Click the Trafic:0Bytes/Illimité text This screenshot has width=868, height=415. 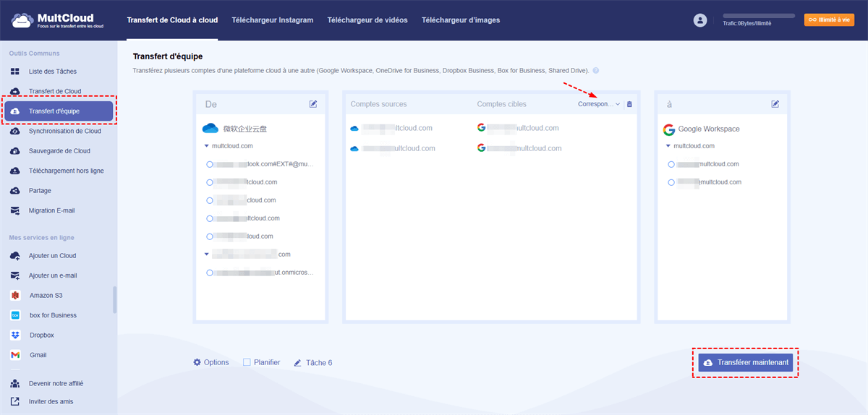747,24
